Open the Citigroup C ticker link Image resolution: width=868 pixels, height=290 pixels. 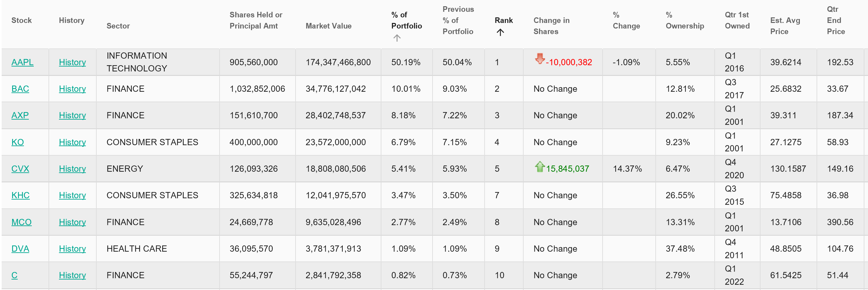tap(14, 276)
